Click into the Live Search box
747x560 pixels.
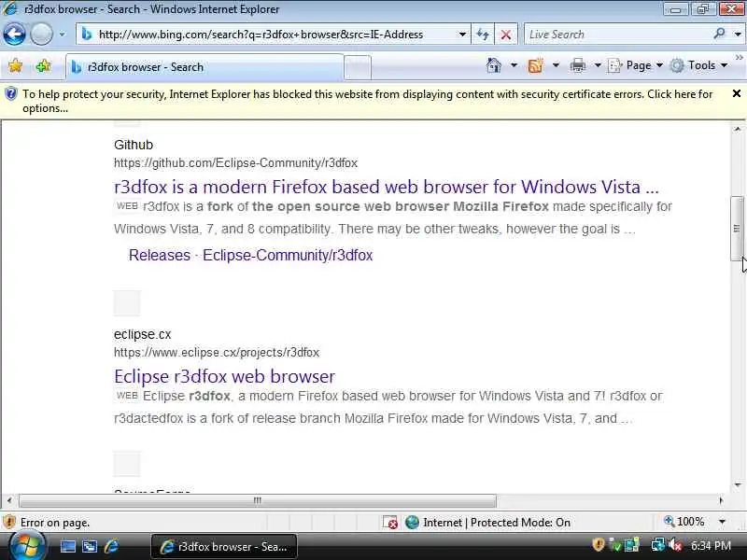[619, 35]
